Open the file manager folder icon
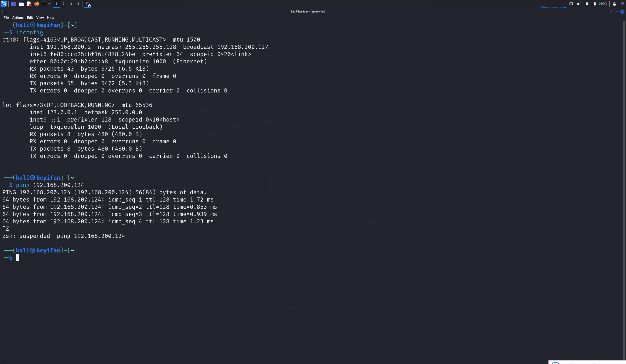 click(21, 4)
